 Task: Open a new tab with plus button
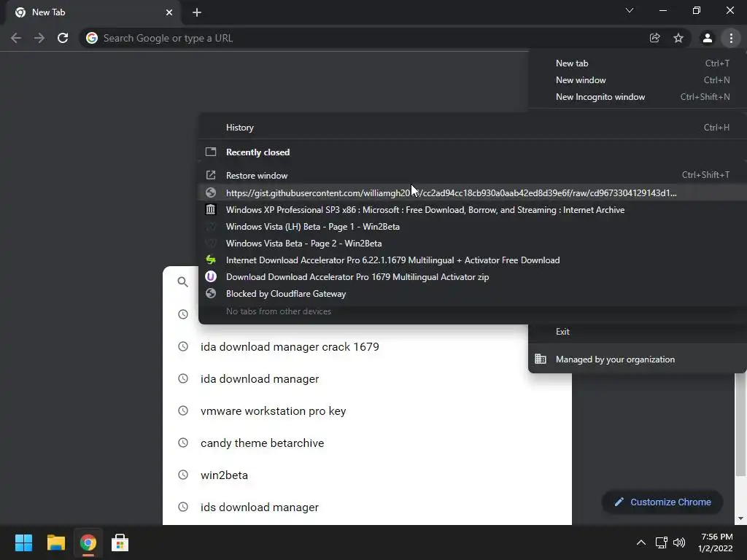pyautogui.click(x=197, y=12)
